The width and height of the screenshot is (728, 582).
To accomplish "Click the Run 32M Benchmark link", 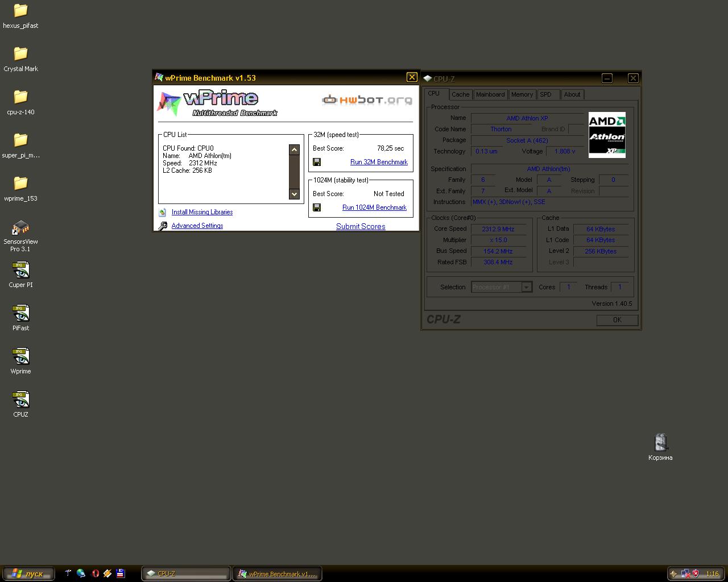I will coord(379,162).
